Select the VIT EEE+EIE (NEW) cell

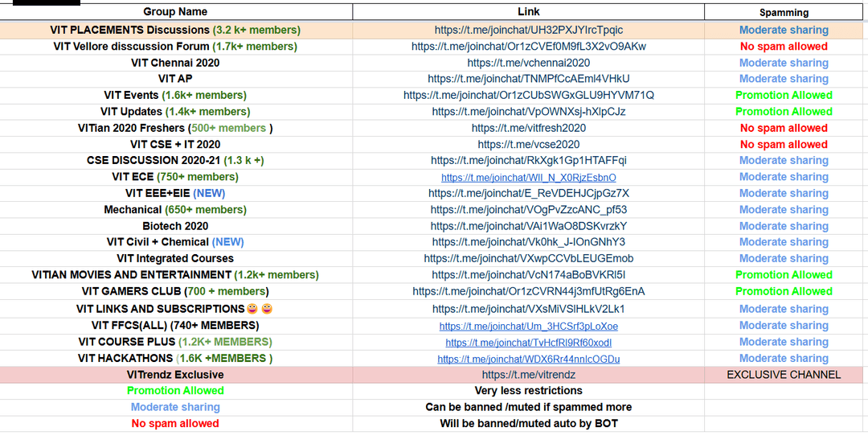point(175,193)
